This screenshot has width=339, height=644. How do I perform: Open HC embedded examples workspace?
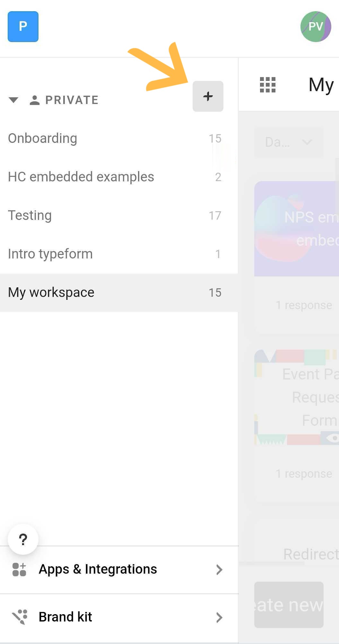point(81,177)
